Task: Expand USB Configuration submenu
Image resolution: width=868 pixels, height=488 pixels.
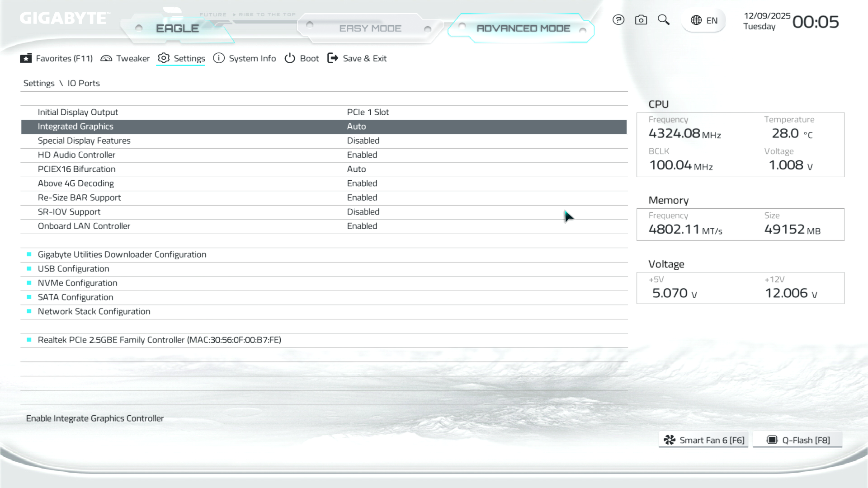Action: click(x=73, y=269)
